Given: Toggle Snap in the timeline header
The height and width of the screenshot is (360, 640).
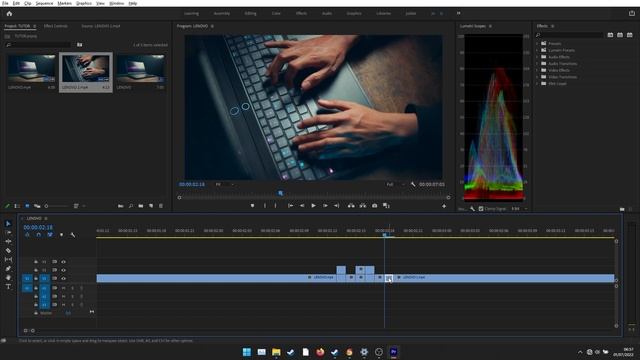Looking at the screenshot, I should [38, 235].
